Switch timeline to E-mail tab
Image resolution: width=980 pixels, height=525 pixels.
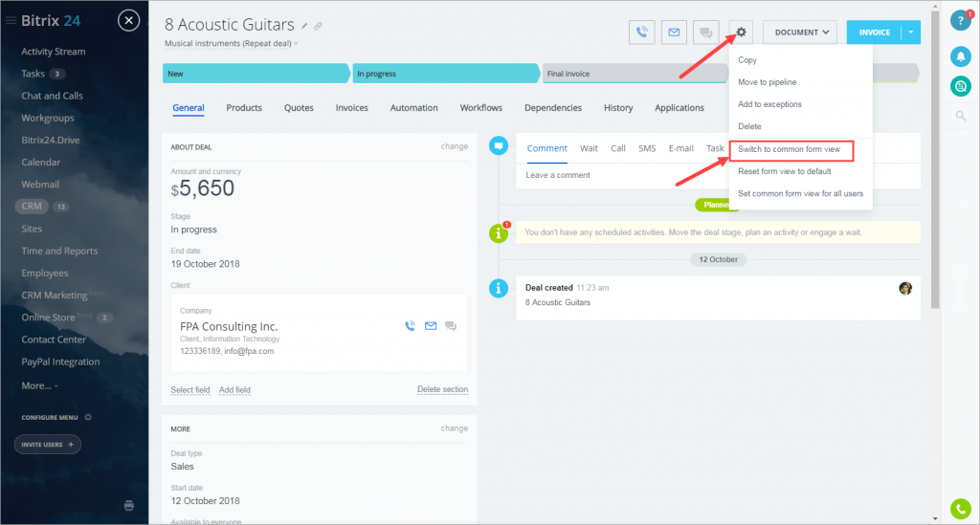680,148
